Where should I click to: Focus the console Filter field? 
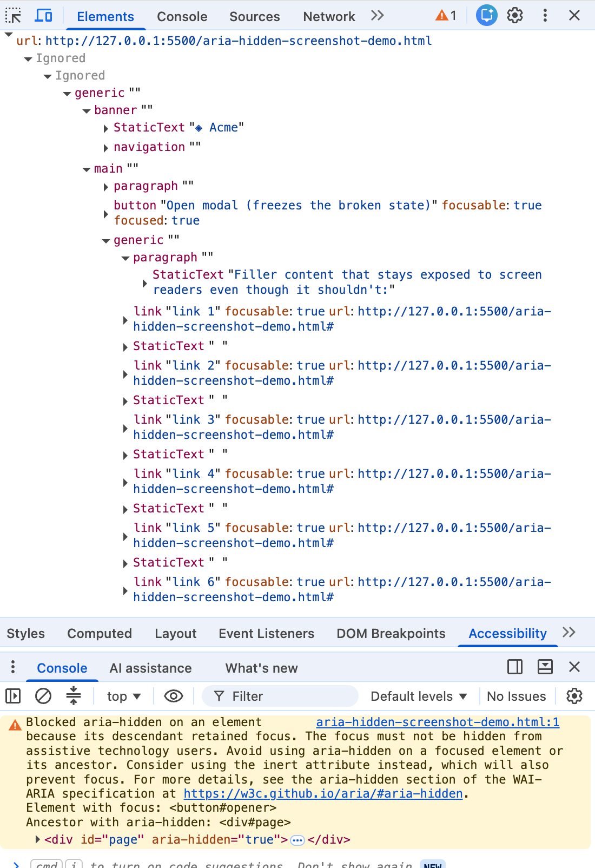(280, 696)
